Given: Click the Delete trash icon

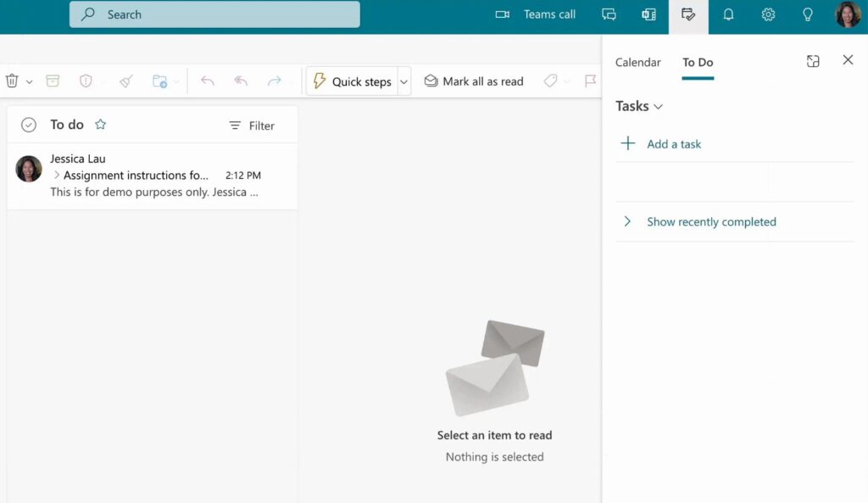Looking at the screenshot, I should pos(12,81).
